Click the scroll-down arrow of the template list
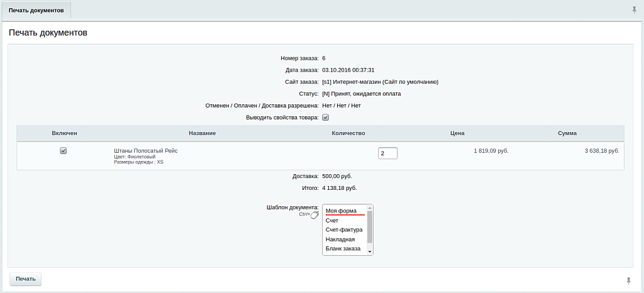 (370, 251)
